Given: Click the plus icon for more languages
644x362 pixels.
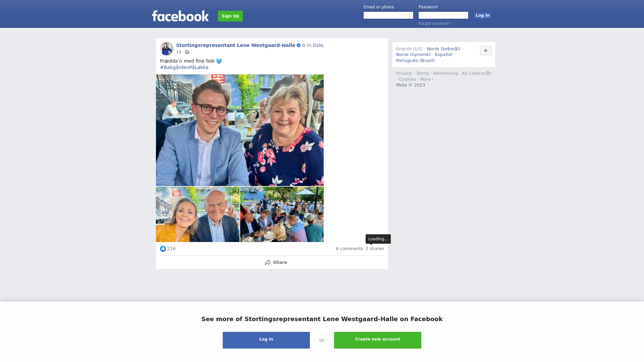Looking at the screenshot, I should click(486, 51).
